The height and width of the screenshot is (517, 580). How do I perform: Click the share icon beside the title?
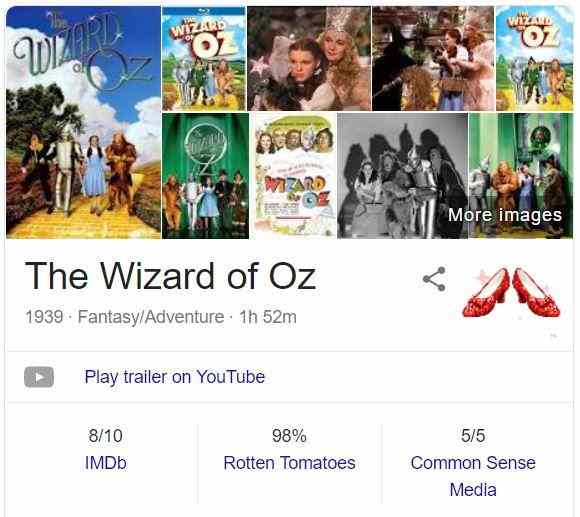coord(434,279)
